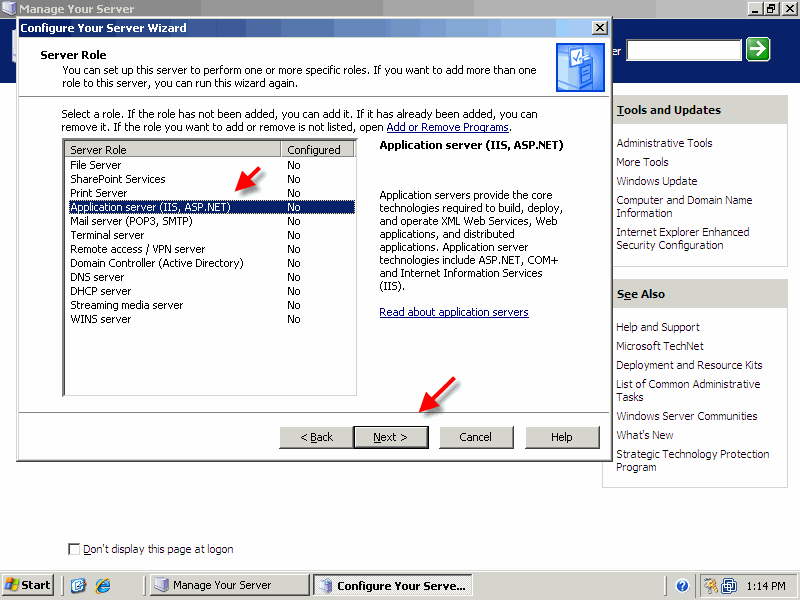Click the green search arrow icon
The image size is (800, 600).
(758, 49)
